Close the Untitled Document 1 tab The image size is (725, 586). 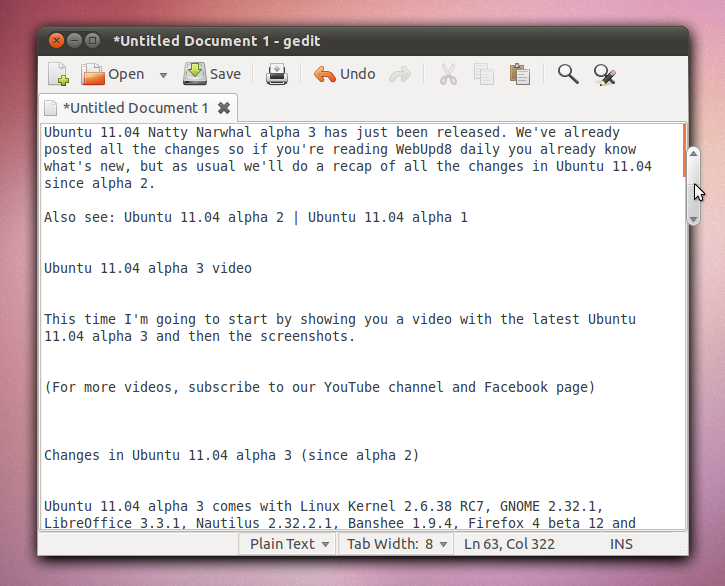click(224, 108)
